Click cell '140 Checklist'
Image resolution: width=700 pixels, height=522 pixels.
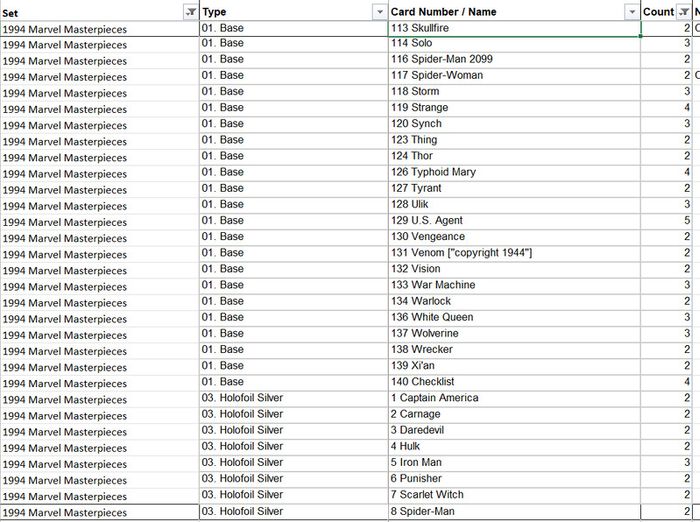click(x=514, y=381)
